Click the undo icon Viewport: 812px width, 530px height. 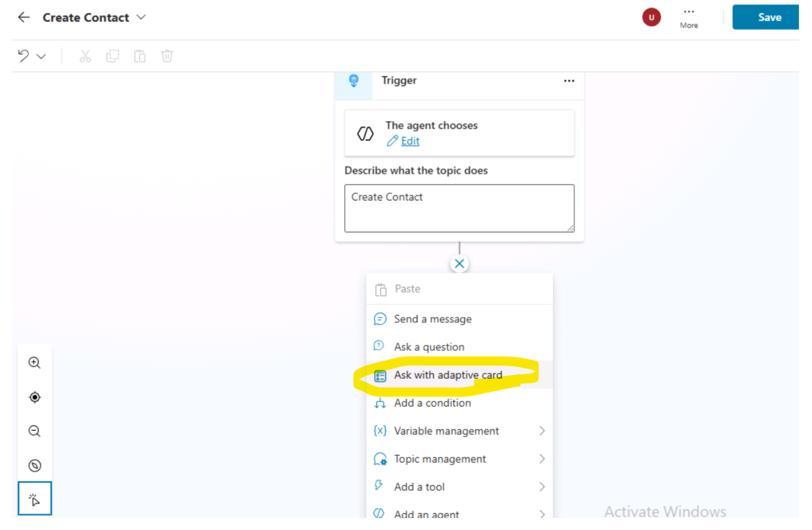(x=24, y=56)
